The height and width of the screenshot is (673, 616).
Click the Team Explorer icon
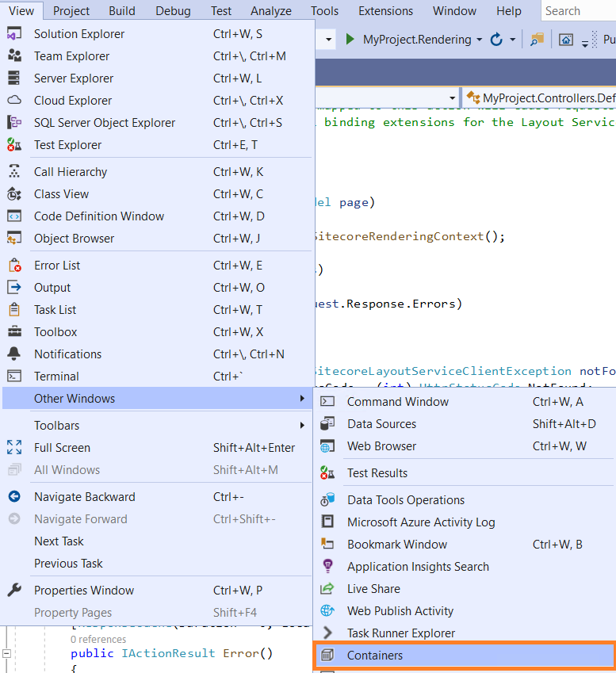click(x=14, y=55)
